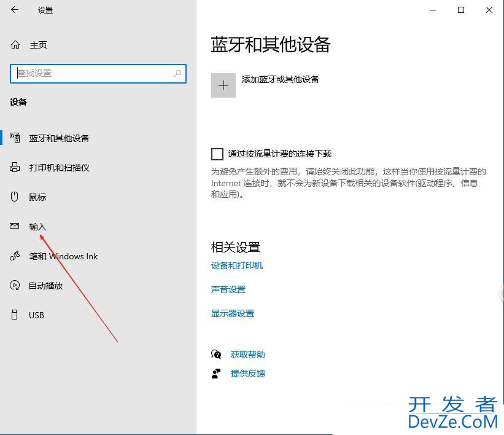Image resolution: width=504 pixels, height=435 pixels.
Task: Click the 通过按流量计费的连接下载 label
Action: coord(280,154)
